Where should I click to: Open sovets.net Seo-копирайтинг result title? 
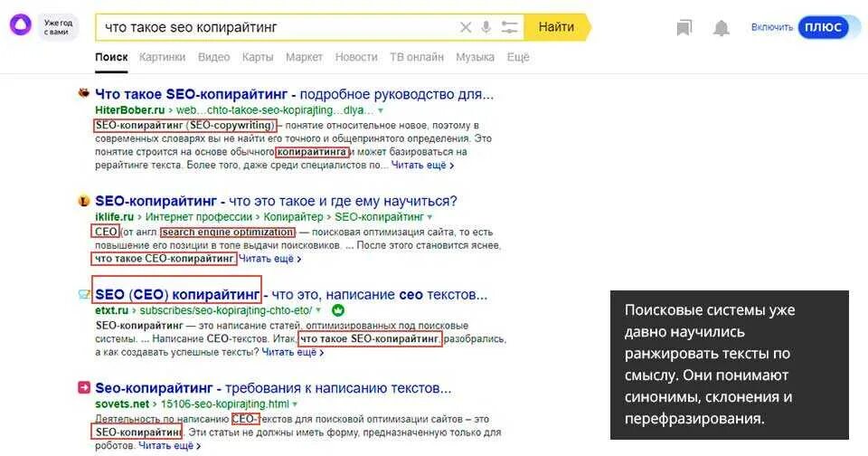click(x=273, y=388)
